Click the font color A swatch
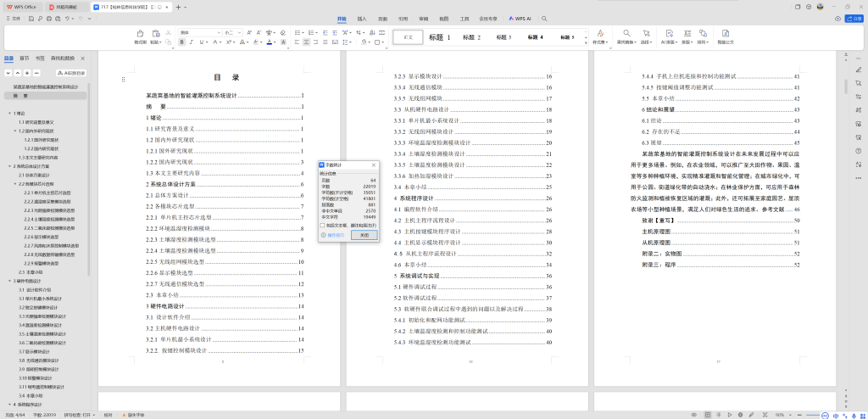868x419 pixels. point(270,42)
